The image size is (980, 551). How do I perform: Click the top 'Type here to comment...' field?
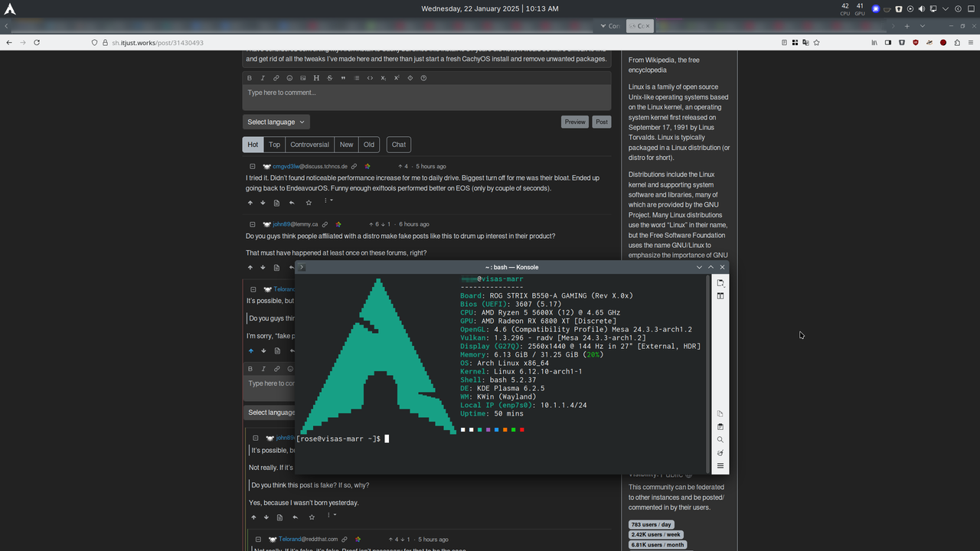(x=426, y=97)
